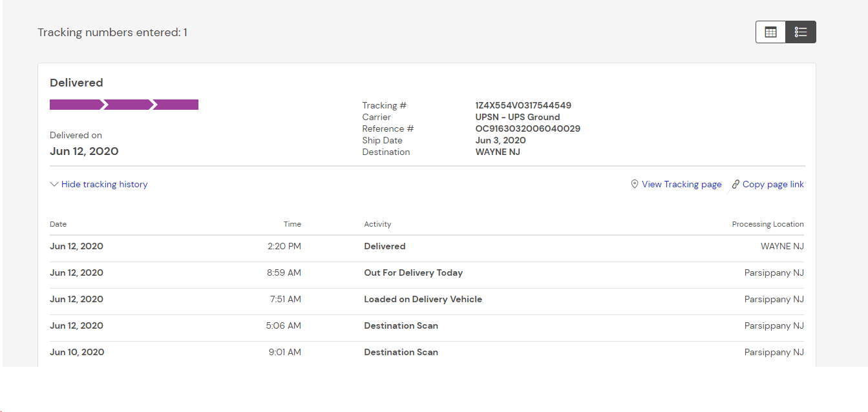Select the Loaded on Delivery Vehicle entry
Image resolution: width=868 pixels, height=412 pixels.
[423, 299]
